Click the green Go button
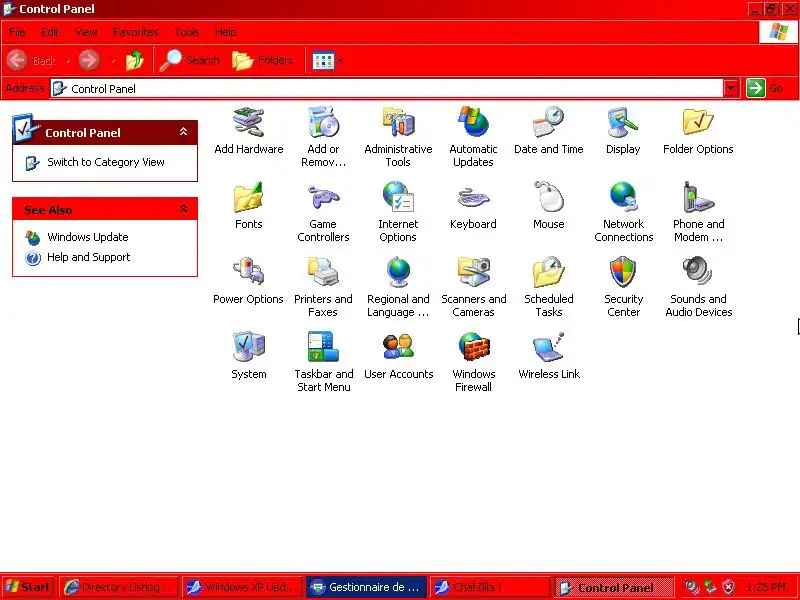The image size is (800, 600). 765,88
